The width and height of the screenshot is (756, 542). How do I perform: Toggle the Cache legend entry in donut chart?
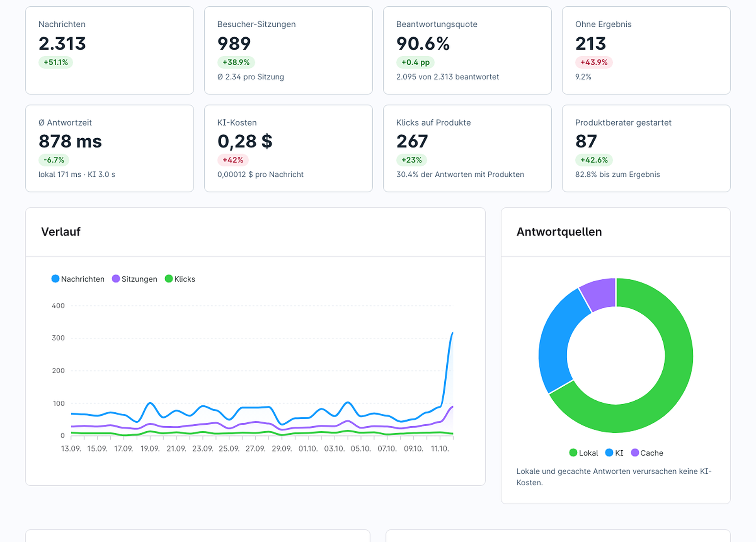[x=647, y=453]
